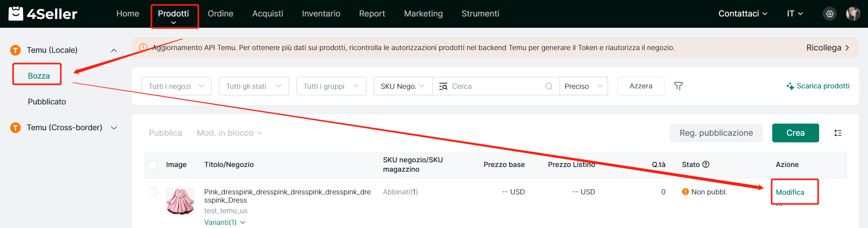
Task: Open the column settings icon beside Crea
Action: coord(838,133)
